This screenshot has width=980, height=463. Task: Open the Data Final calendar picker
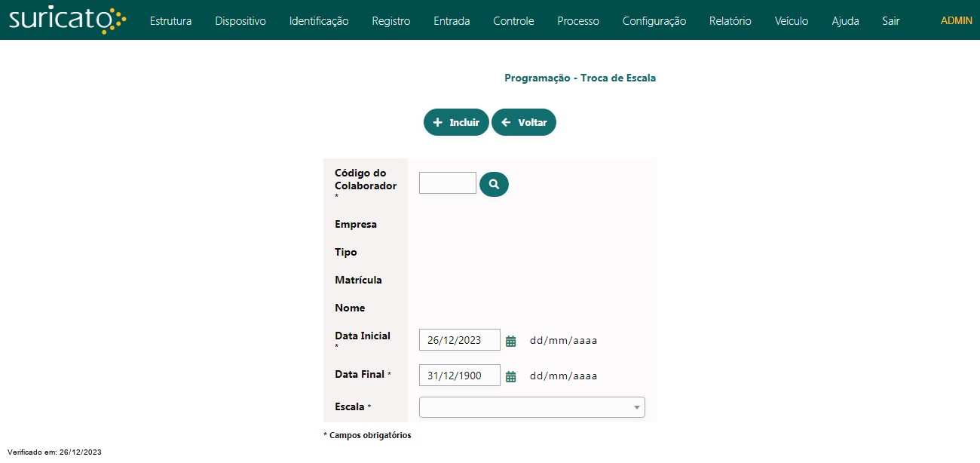tap(510, 376)
